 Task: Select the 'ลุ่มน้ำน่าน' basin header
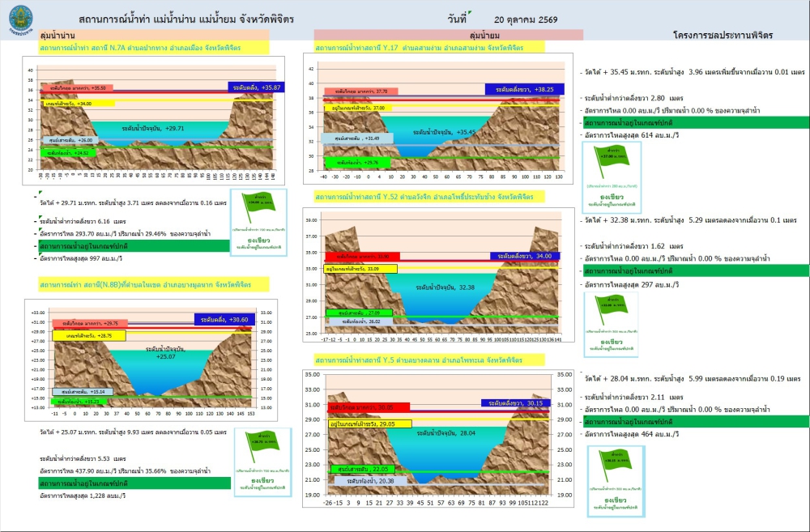155,35
